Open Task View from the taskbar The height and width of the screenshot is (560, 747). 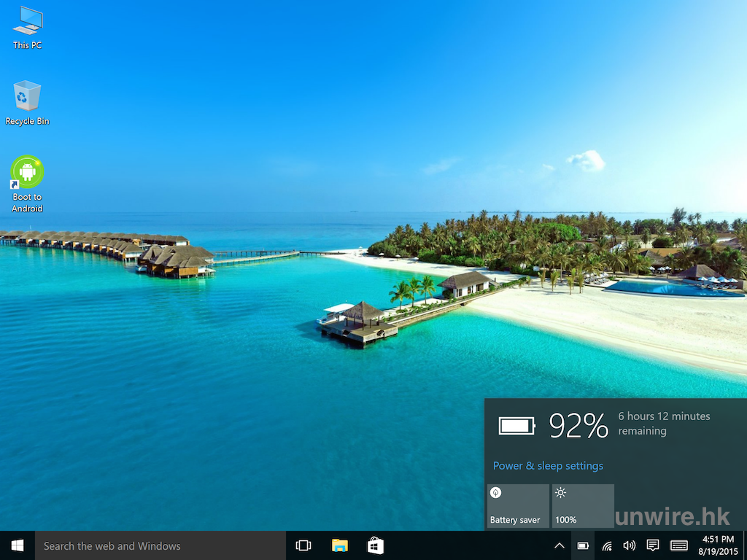click(303, 545)
